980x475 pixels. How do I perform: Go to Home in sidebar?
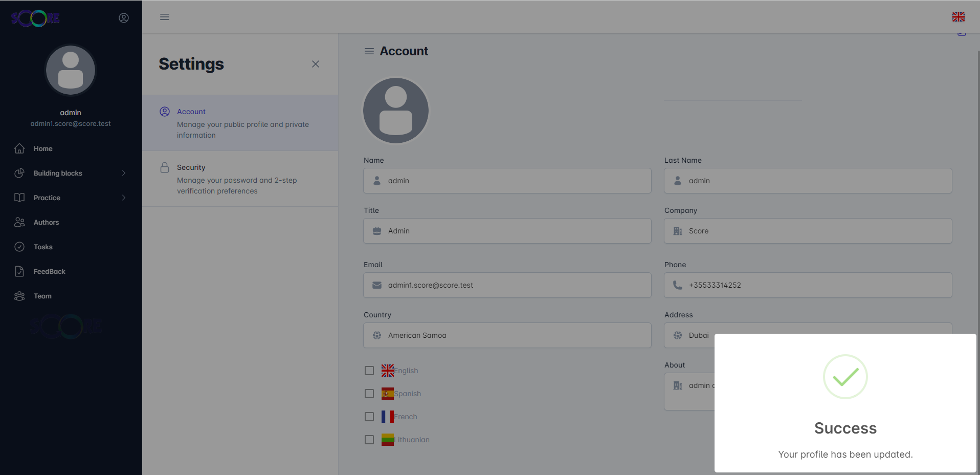(x=43, y=148)
